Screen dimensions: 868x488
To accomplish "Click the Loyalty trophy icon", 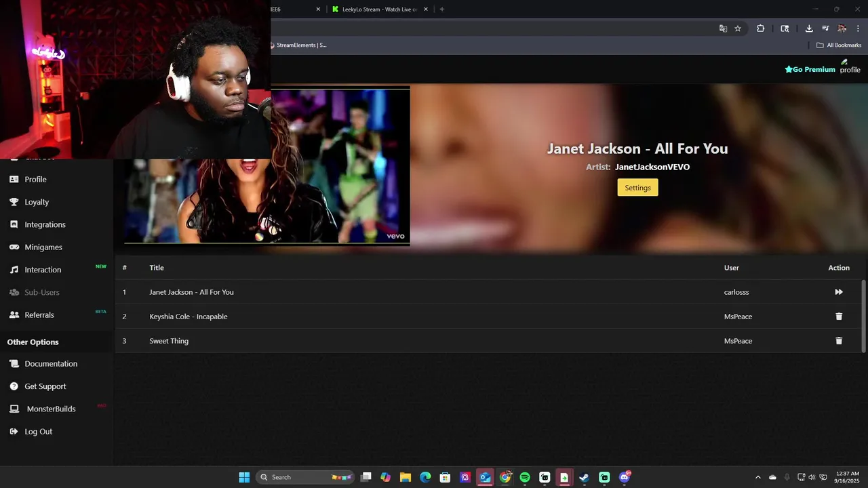I will click(14, 202).
